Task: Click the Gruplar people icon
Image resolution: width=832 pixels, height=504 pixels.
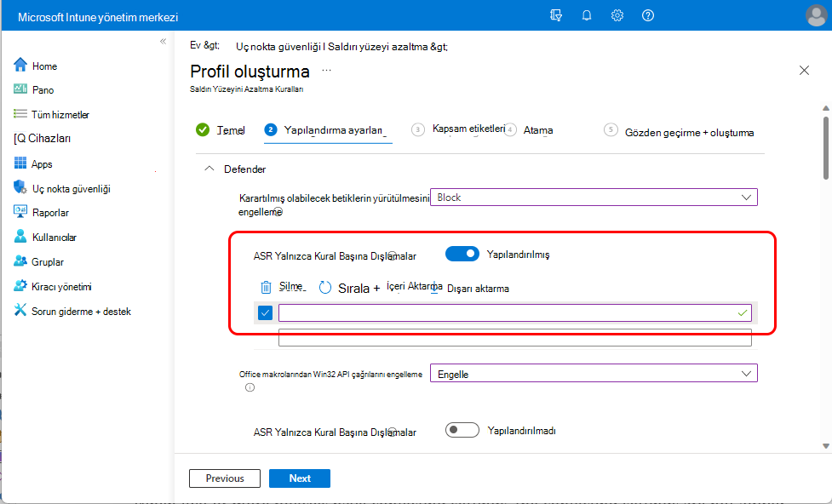Action: 20,261
